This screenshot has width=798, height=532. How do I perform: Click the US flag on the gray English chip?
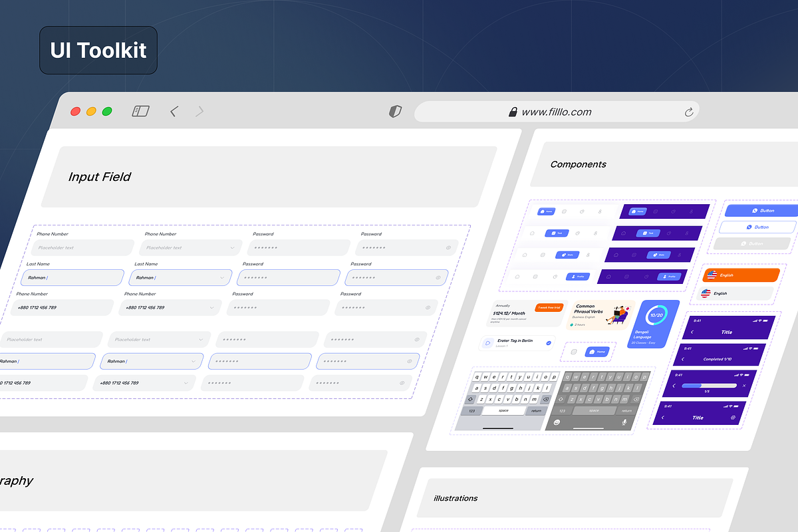pos(706,293)
